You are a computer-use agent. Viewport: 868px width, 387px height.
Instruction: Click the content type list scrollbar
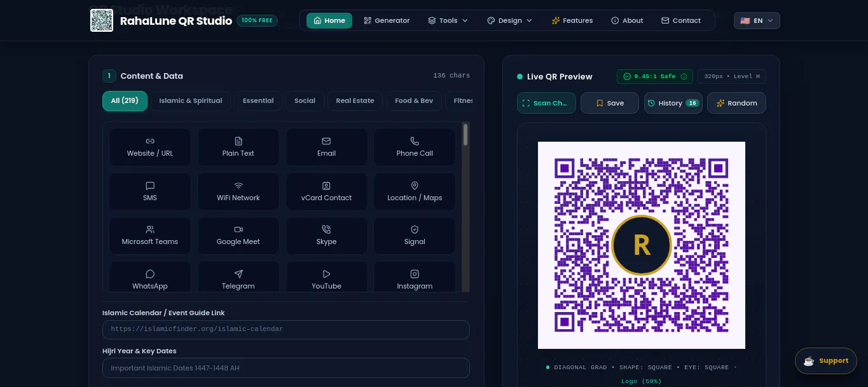(x=465, y=135)
